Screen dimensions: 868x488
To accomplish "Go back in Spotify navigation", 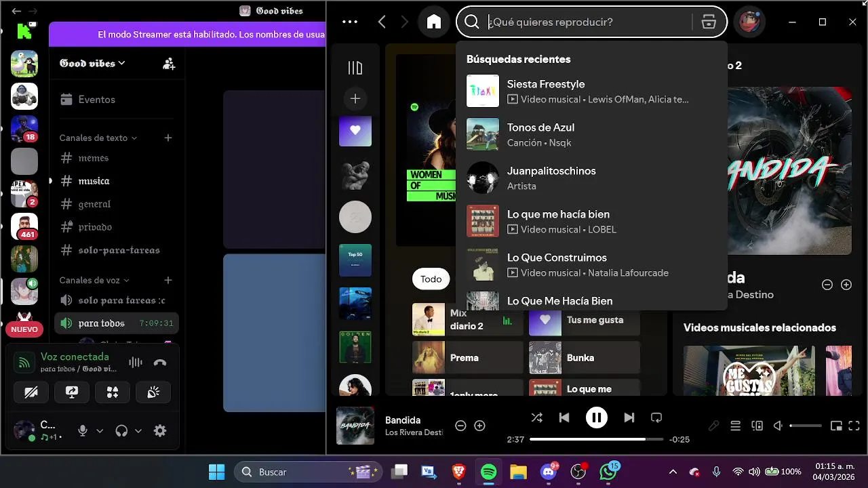I will tap(382, 22).
